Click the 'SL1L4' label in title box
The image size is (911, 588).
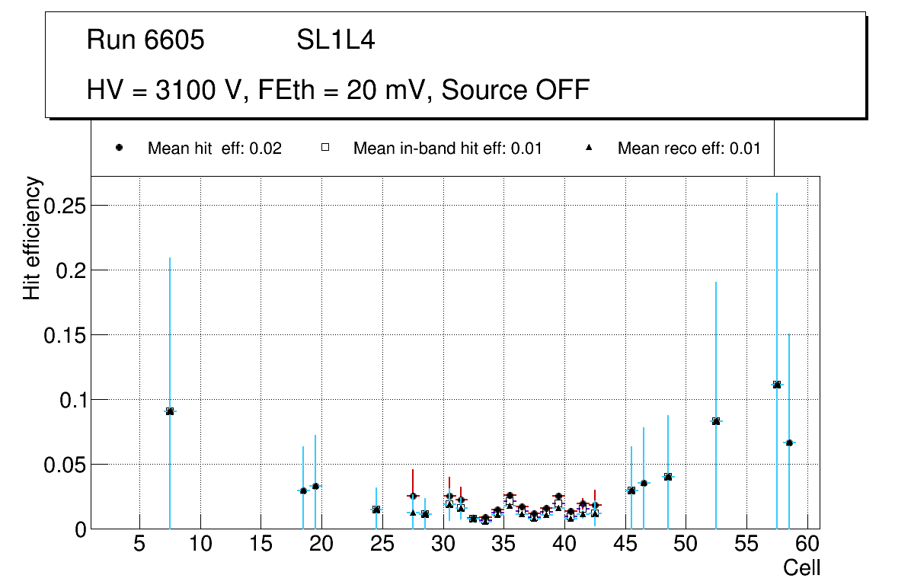[x=335, y=40]
